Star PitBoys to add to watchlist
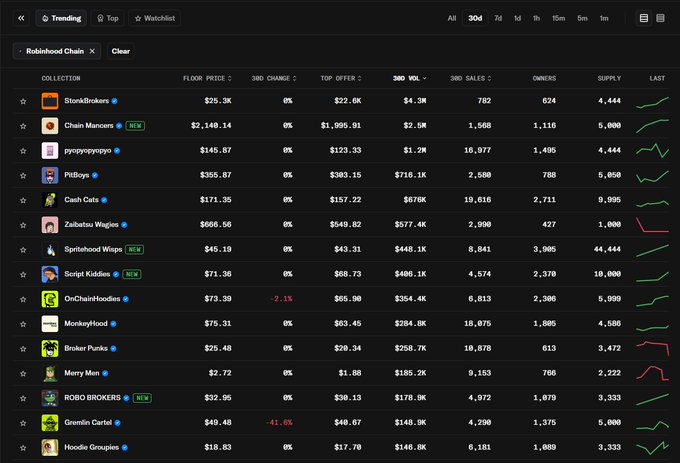Viewport: 680px width, 463px height. coord(23,175)
